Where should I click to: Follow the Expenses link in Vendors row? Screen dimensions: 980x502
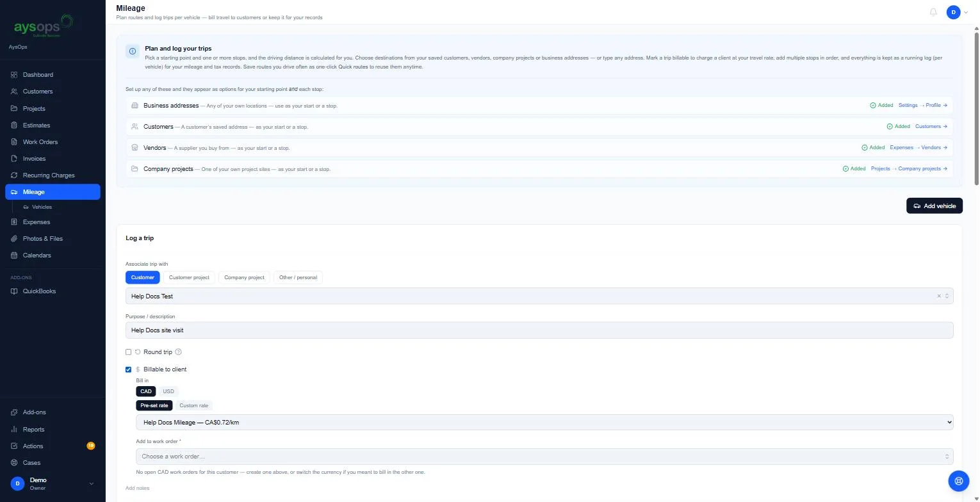coord(901,147)
